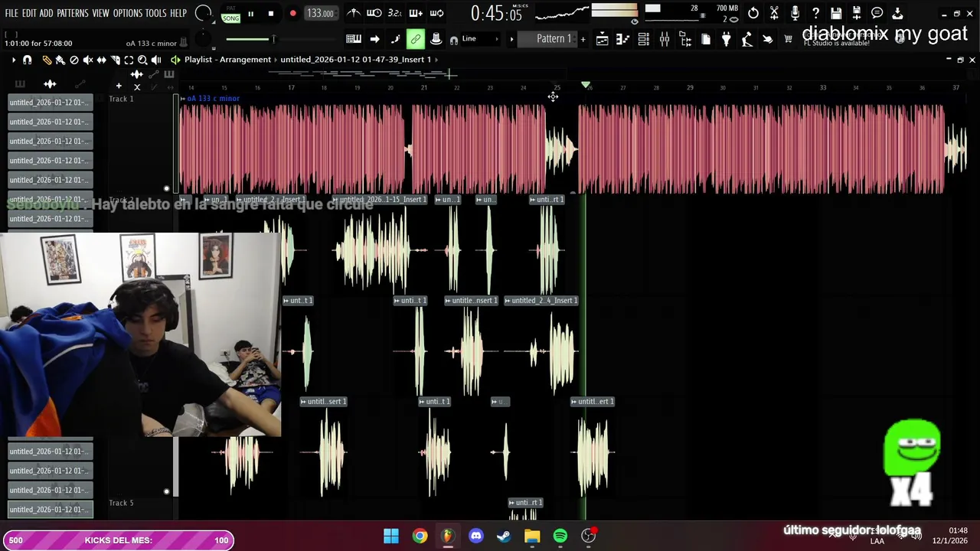Open the EDIT menu

click(29, 13)
